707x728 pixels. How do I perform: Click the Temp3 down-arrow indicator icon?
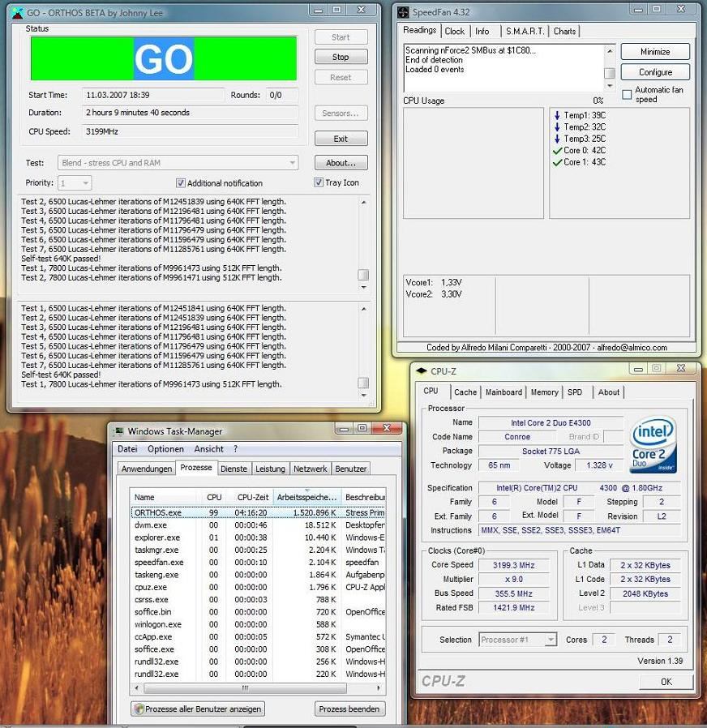pos(557,139)
